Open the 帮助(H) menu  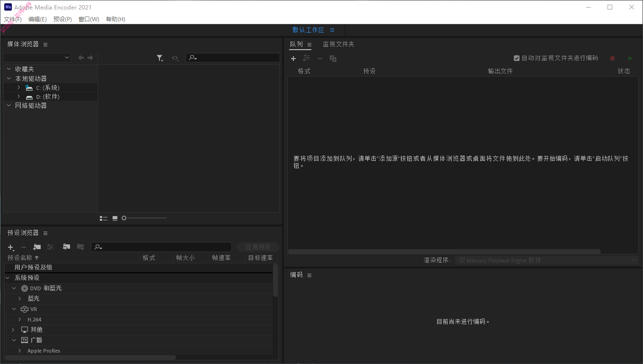(x=115, y=19)
